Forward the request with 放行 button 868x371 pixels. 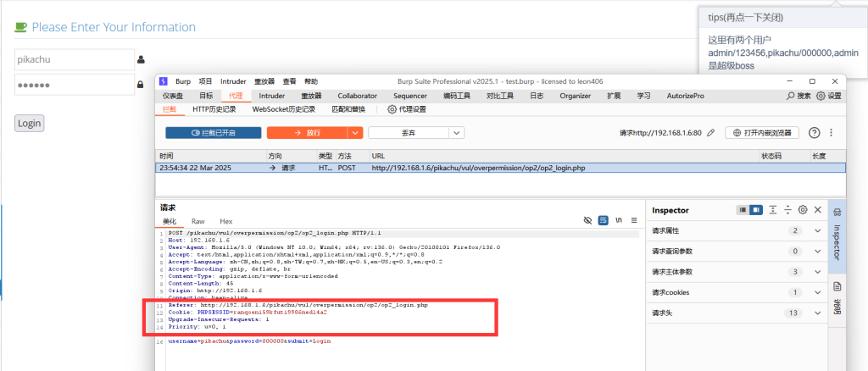[x=307, y=133]
